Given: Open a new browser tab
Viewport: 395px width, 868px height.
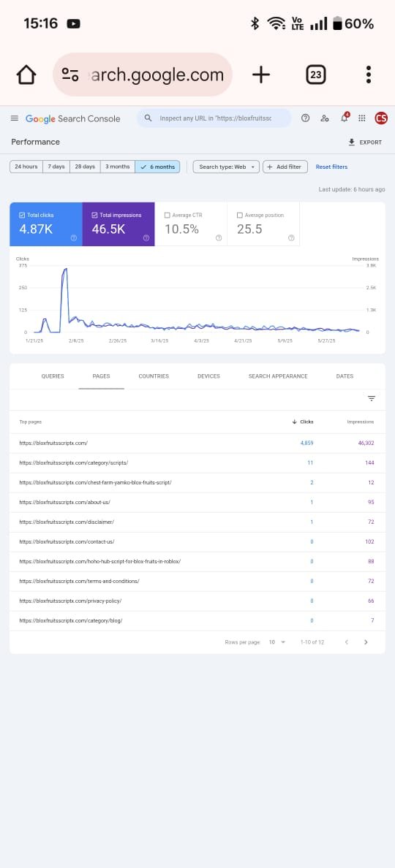Looking at the screenshot, I should [261, 75].
